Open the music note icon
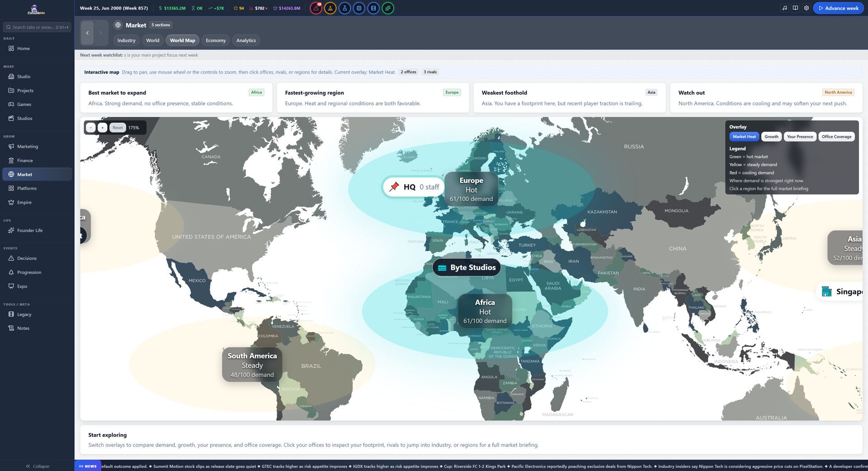 (x=784, y=8)
